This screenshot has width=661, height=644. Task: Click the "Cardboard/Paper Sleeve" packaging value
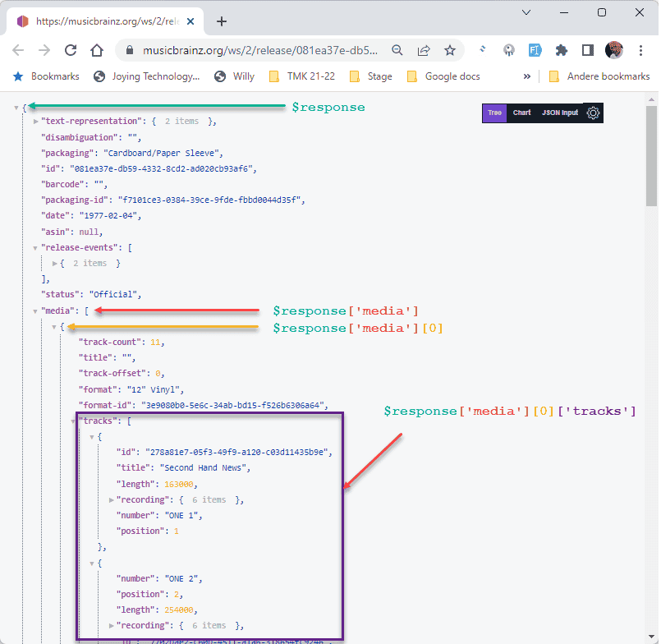[x=162, y=153]
